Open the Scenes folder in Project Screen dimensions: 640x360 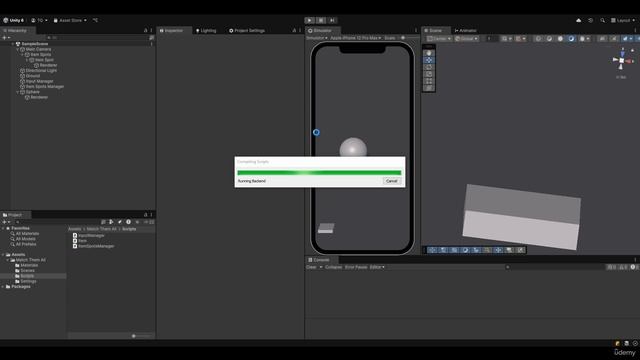pyautogui.click(x=25, y=271)
